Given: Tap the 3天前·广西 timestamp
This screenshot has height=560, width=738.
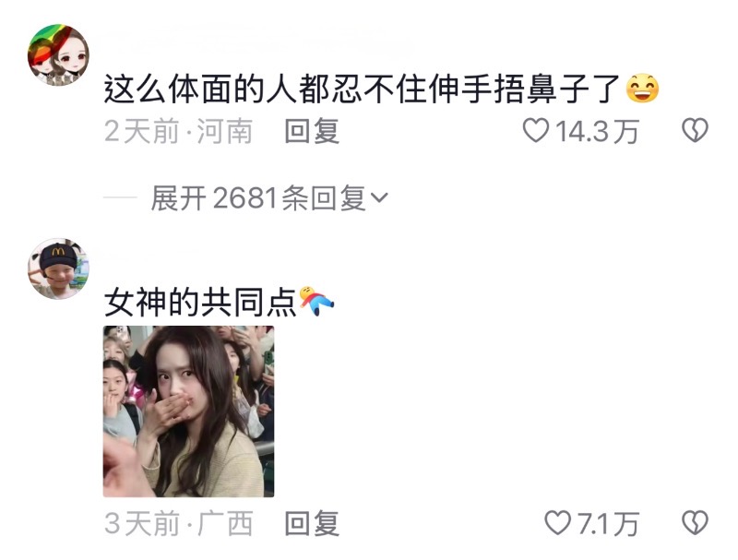Looking at the screenshot, I should (x=179, y=523).
